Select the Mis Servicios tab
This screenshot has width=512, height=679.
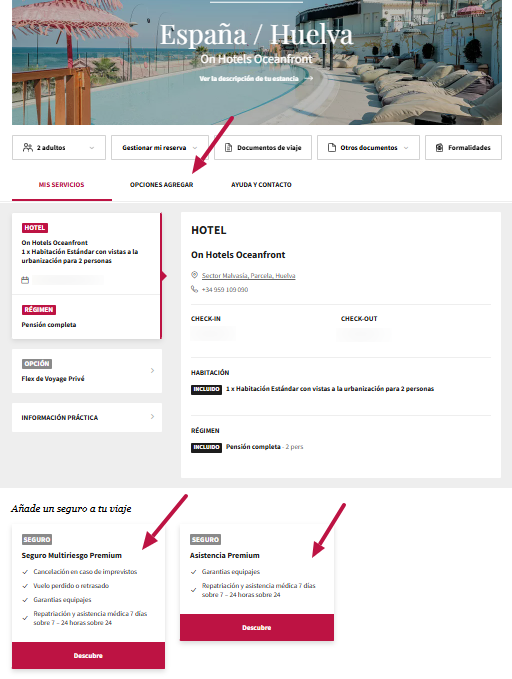(x=62, y=184)
